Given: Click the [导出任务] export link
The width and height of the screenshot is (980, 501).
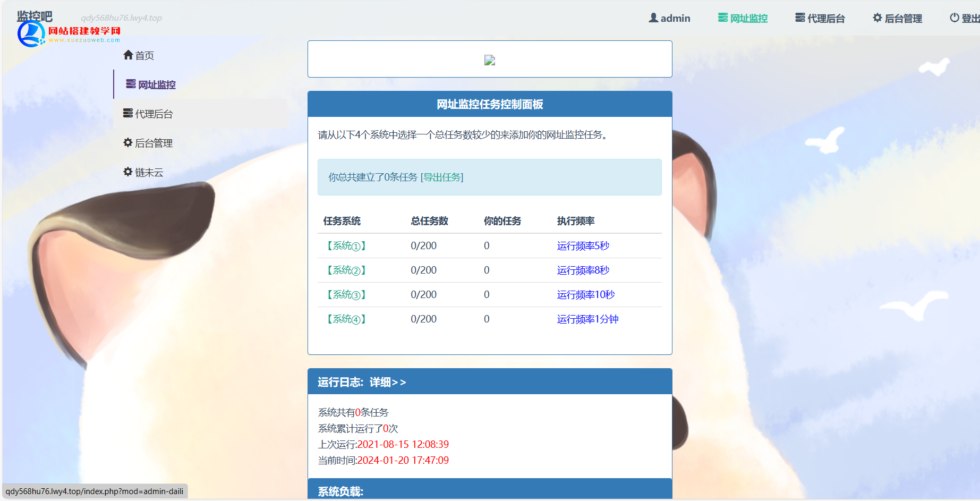Looking at the screenshot, I should tap(442, 177).
